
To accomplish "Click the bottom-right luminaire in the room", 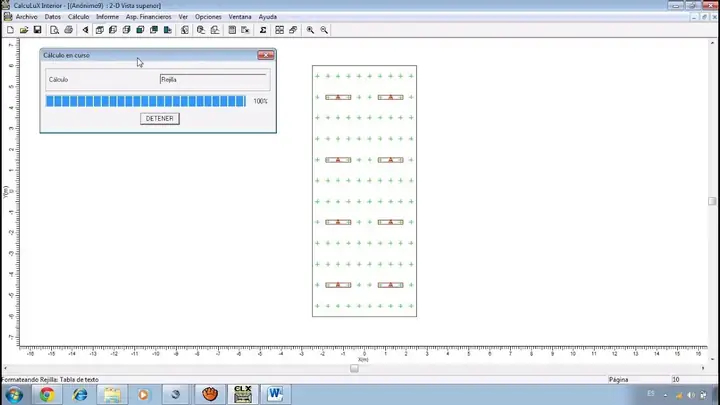I will tap(390, 285).
